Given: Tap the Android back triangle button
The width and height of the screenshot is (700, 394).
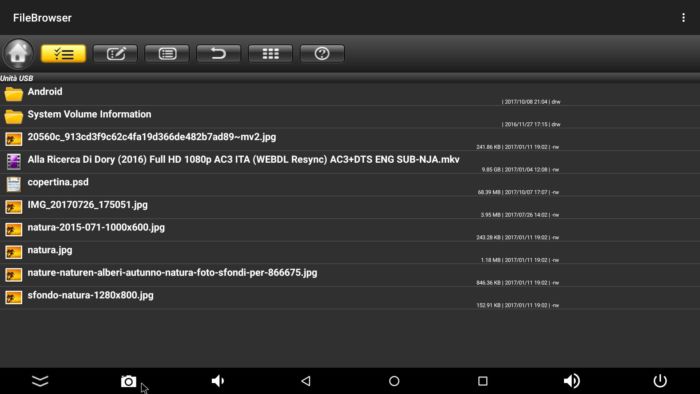Looking at the screenshot, I should coord(306,381).
